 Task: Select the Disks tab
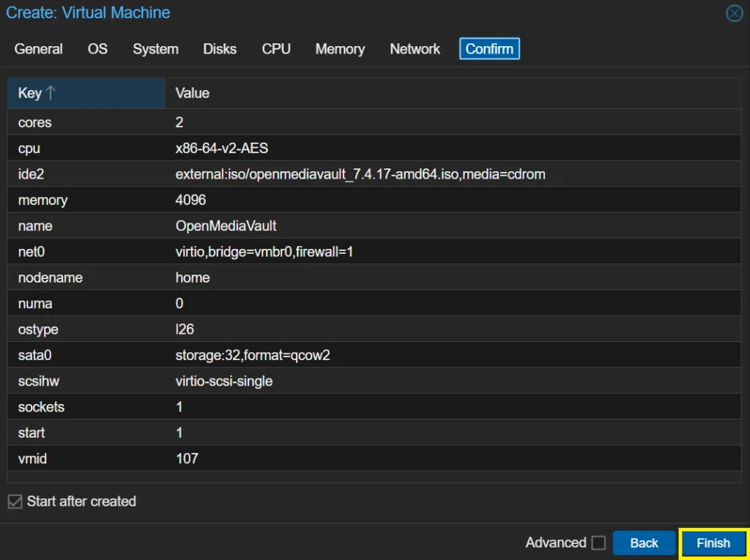(220, 49)
